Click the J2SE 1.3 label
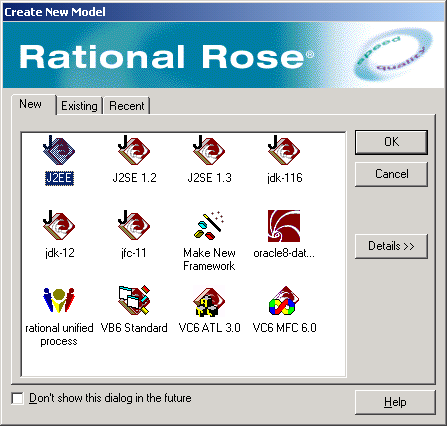The height and width of the screenshot is (426, 447). tap(209, 178)
